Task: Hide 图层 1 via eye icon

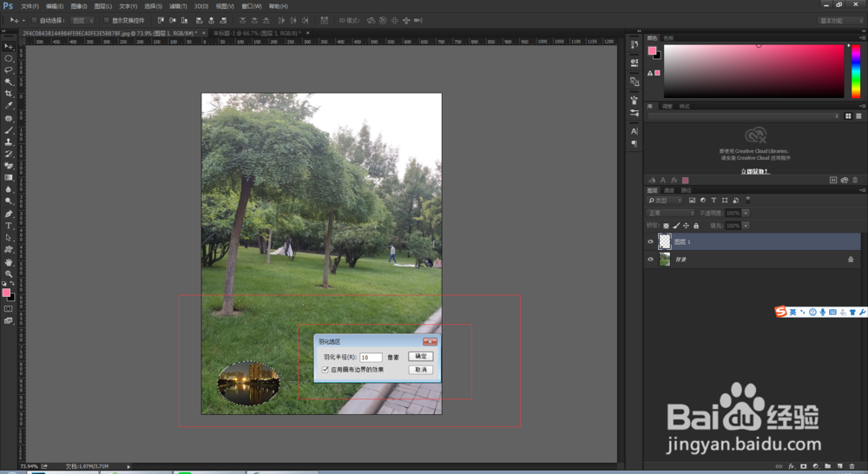Action: (650, 241)
